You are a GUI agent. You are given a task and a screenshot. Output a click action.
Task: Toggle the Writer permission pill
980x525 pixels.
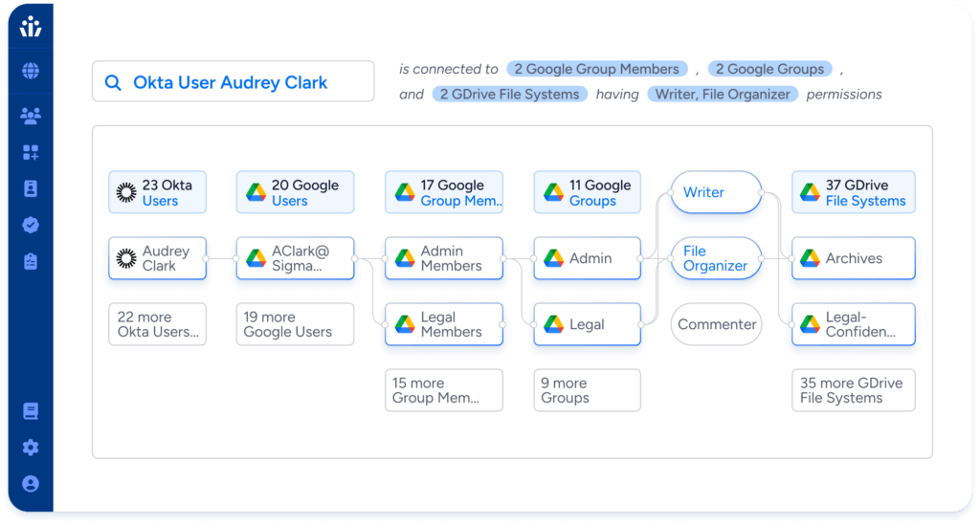[x=716, y=192]
